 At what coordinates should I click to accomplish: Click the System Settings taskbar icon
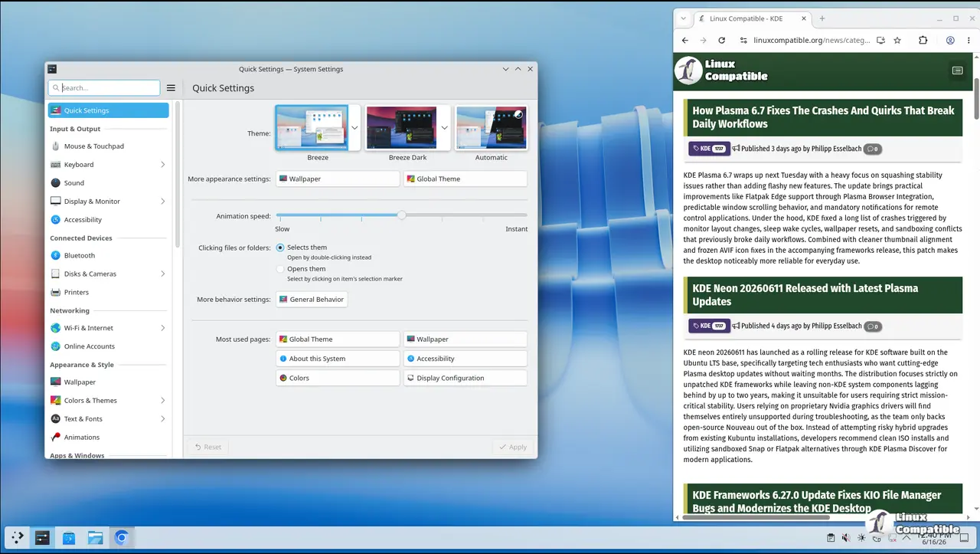42,538
